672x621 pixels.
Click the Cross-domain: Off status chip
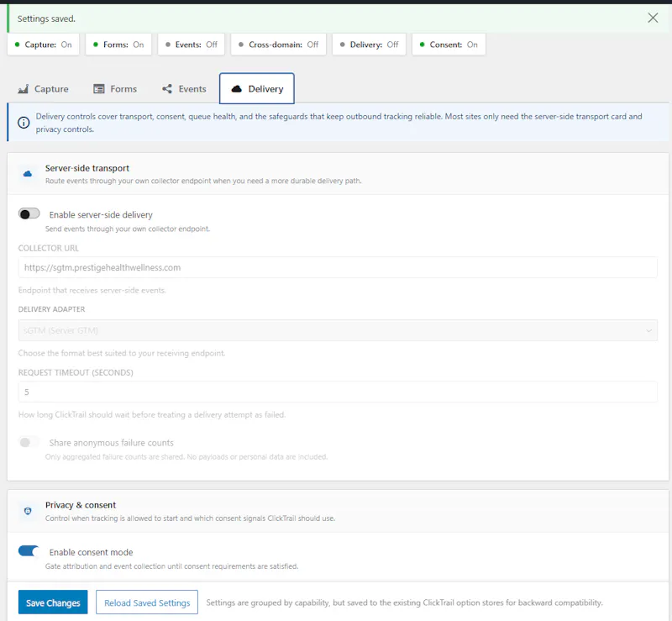click(x=279, y=45)
